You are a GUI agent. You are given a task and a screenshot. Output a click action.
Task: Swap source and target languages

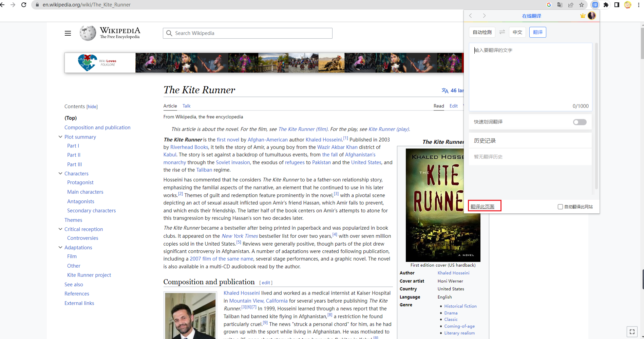coord(502,32)
